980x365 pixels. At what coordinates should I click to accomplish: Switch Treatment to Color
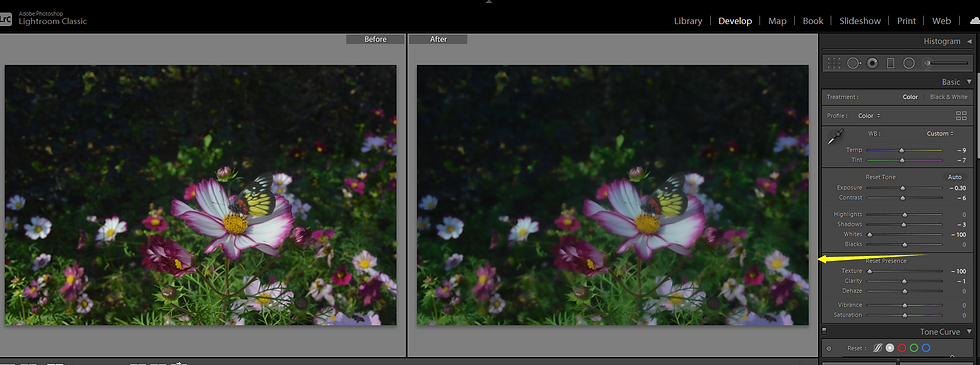coord(910,97)
